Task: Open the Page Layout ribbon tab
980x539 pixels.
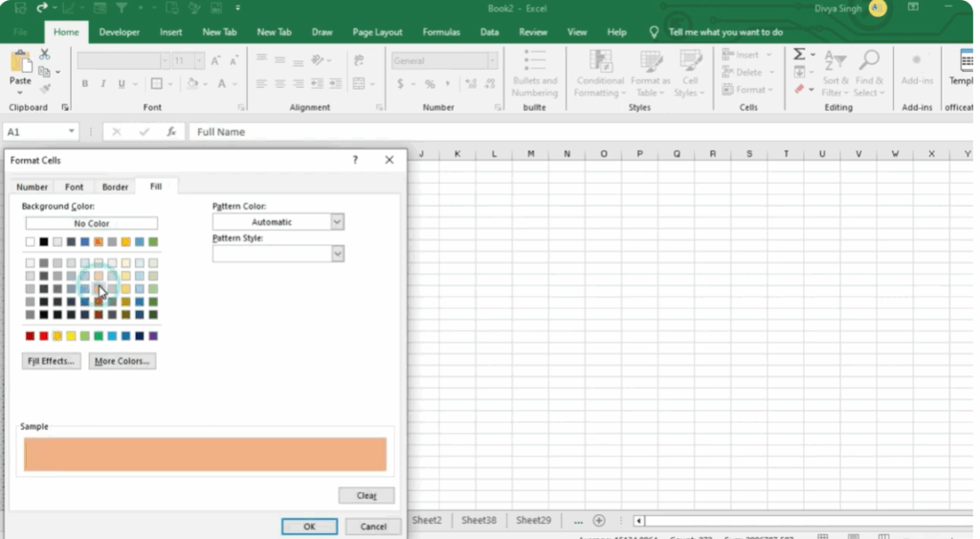Action: point(377,32)
